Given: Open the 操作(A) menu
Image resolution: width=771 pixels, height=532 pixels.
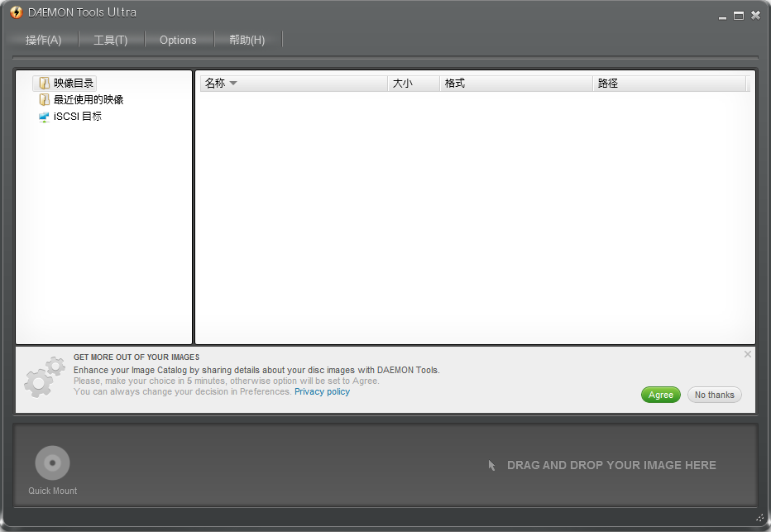Looking at the screenshot, I should [x=43, y=40].
